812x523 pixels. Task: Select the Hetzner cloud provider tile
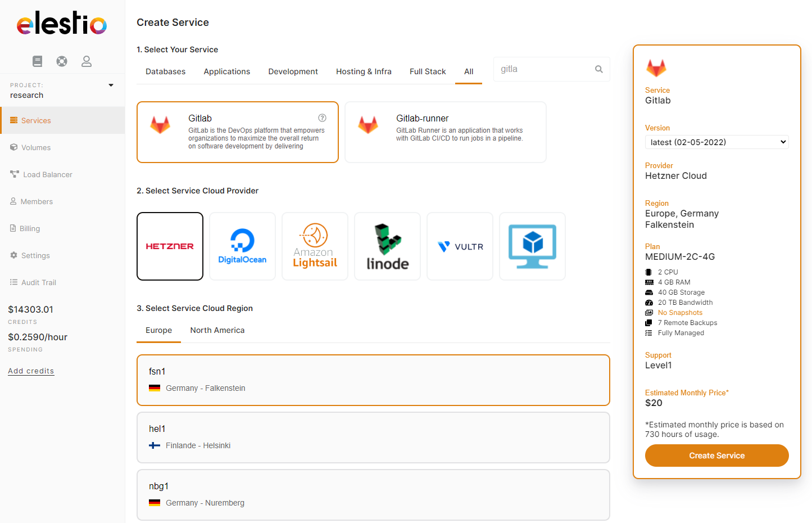pyautogui.click(x=170, y=246)
